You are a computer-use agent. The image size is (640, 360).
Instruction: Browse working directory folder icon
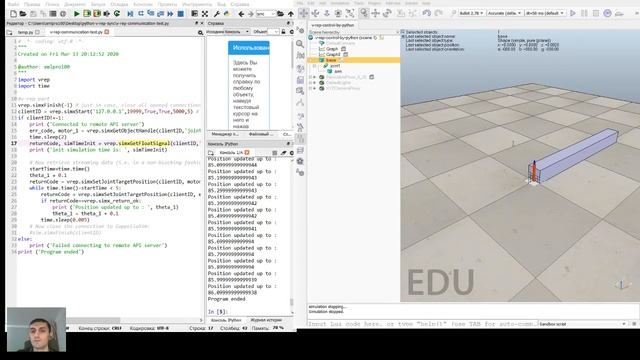(280, 14)
